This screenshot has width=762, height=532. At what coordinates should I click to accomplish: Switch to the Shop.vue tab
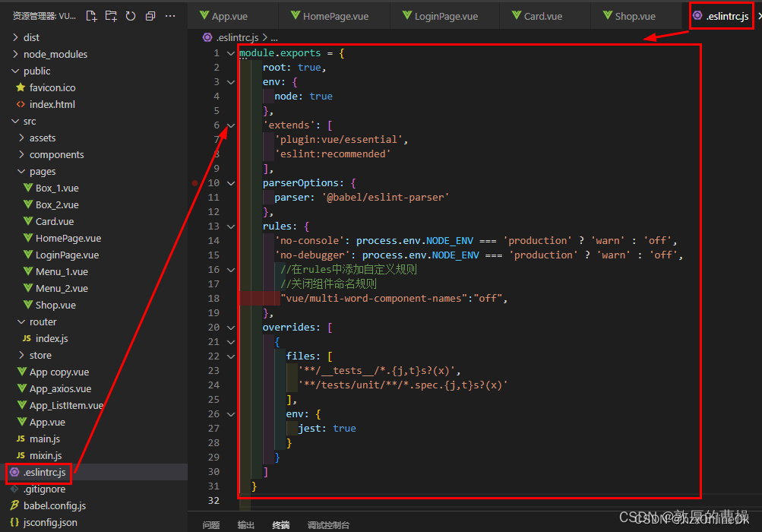coord(637,15)
